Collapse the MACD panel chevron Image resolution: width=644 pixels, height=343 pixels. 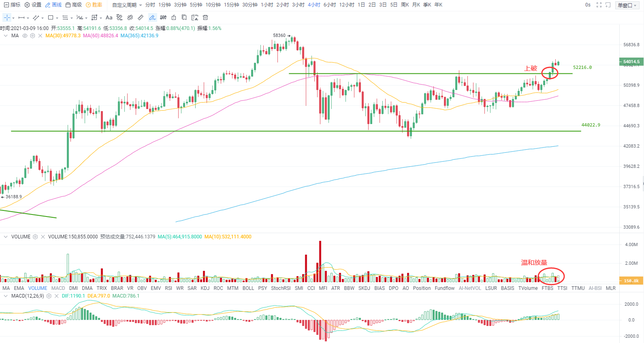pos(6,296)
